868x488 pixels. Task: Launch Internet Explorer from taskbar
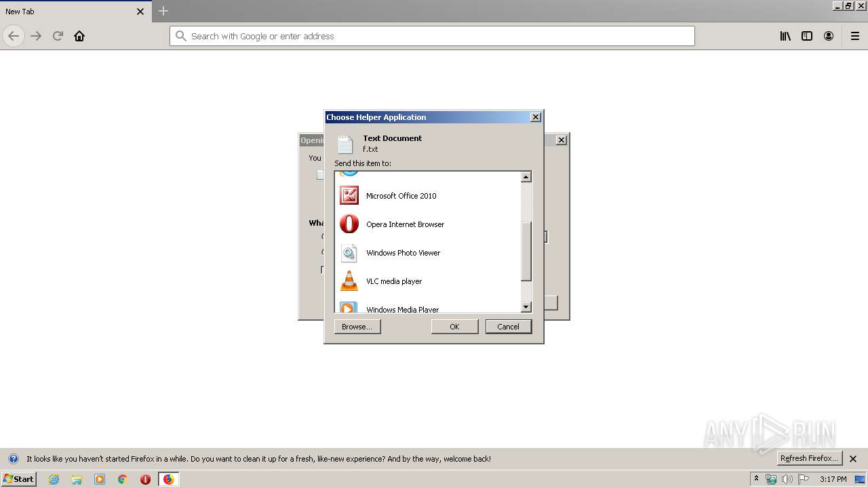[54, 479]
